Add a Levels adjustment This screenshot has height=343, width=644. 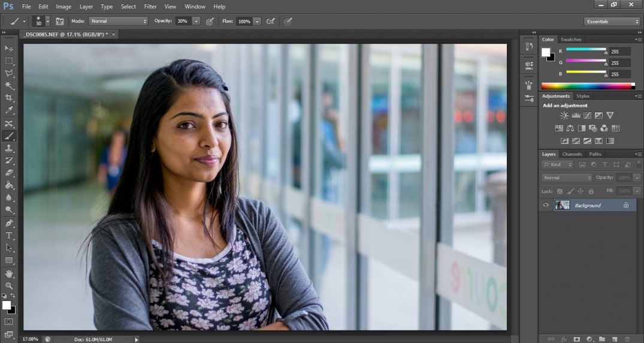click(x=576, y=116)
